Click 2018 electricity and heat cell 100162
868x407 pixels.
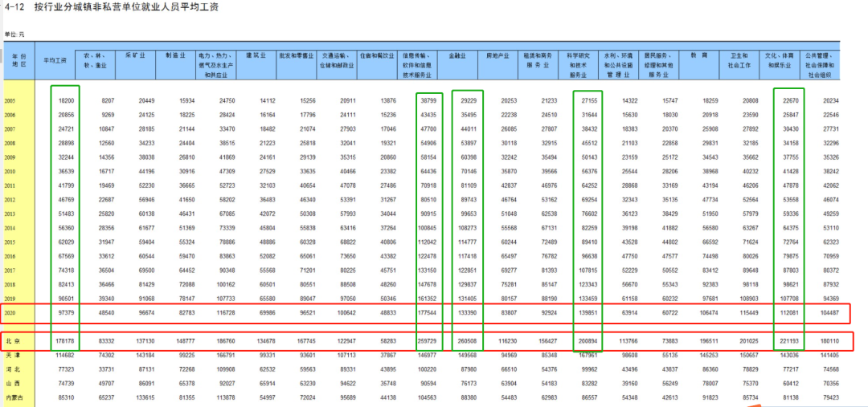[225, 284]
